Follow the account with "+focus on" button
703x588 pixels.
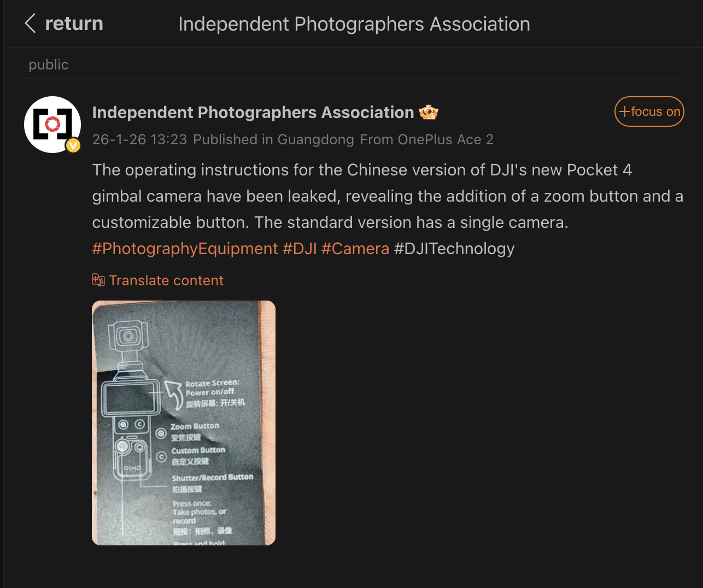649,111
